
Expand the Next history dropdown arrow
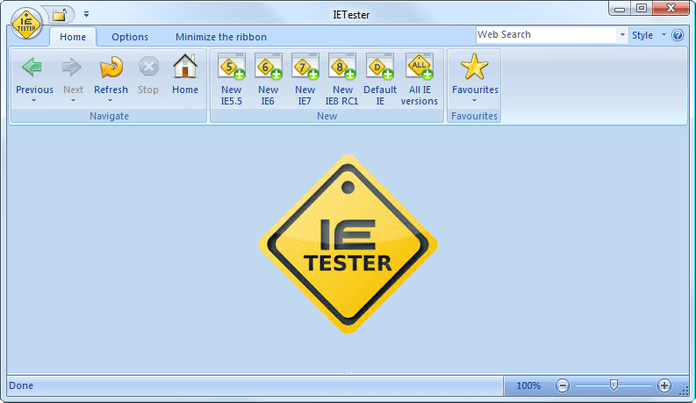73,101
